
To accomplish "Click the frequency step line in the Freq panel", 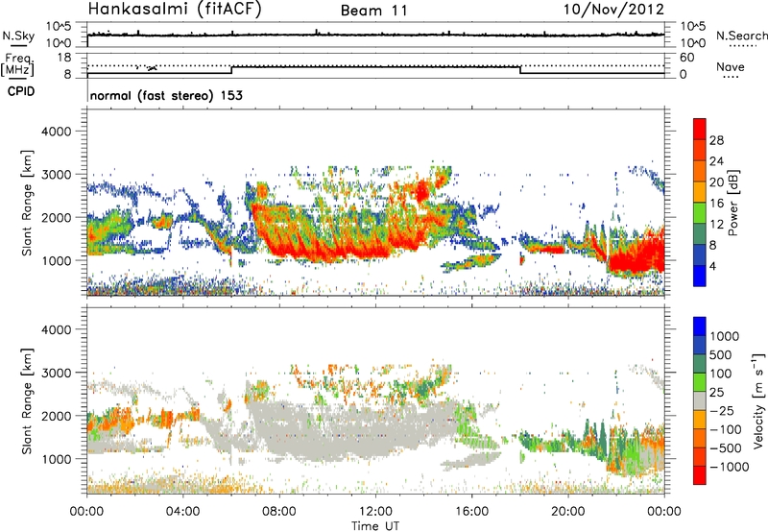I will click(375, 67).
